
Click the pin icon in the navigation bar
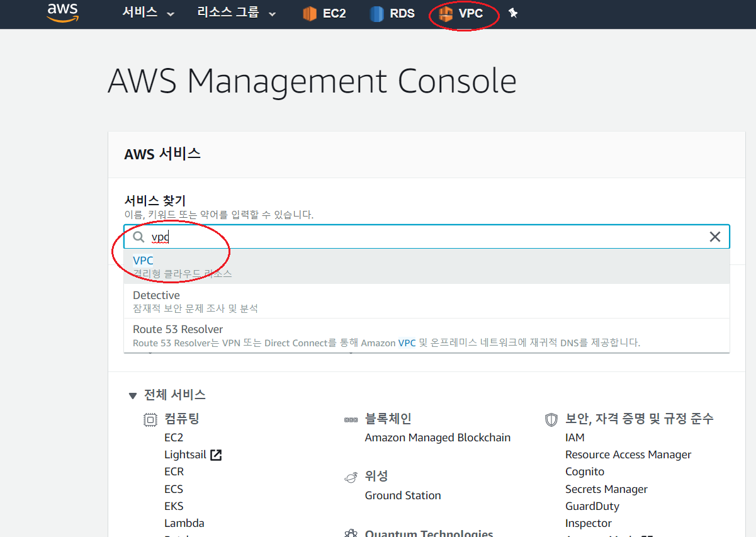(x=513, y=13)
